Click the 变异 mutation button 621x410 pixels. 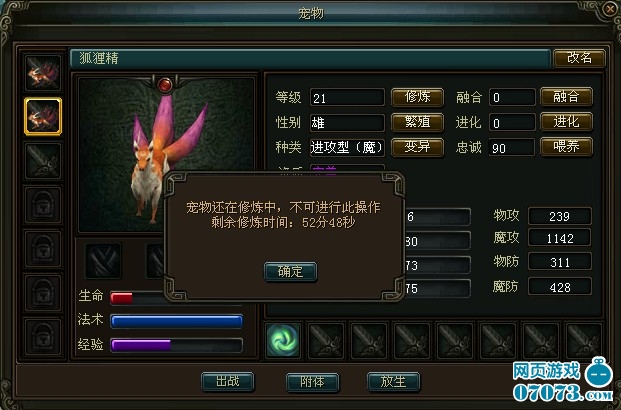click(x=417, y=147)
